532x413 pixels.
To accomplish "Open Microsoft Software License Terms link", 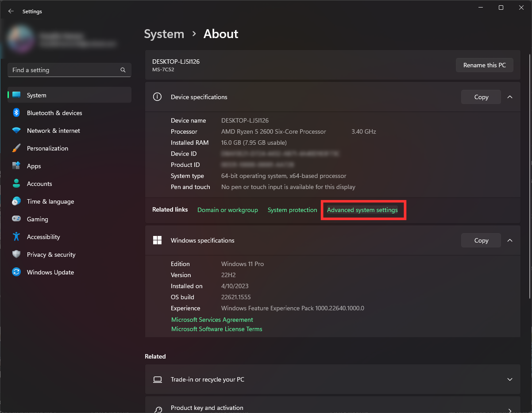I will (x=216, y=329).
